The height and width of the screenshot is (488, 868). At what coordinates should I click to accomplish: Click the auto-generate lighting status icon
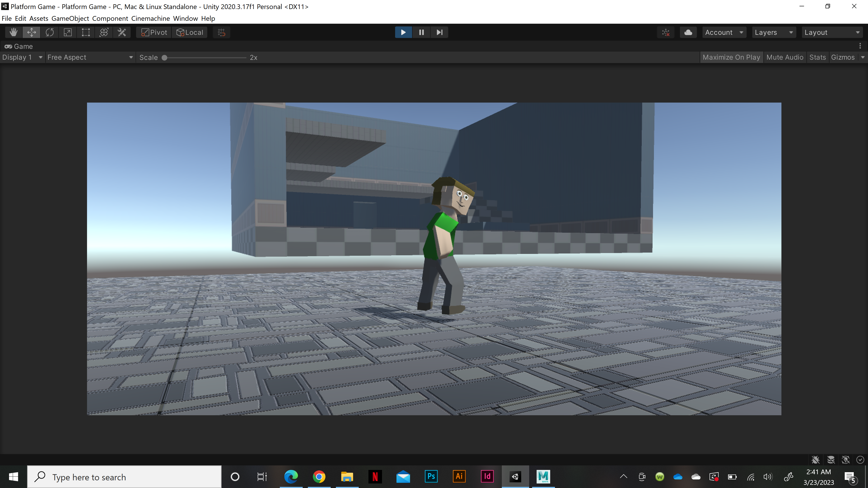pyautogui.click(x=846, y=460)
